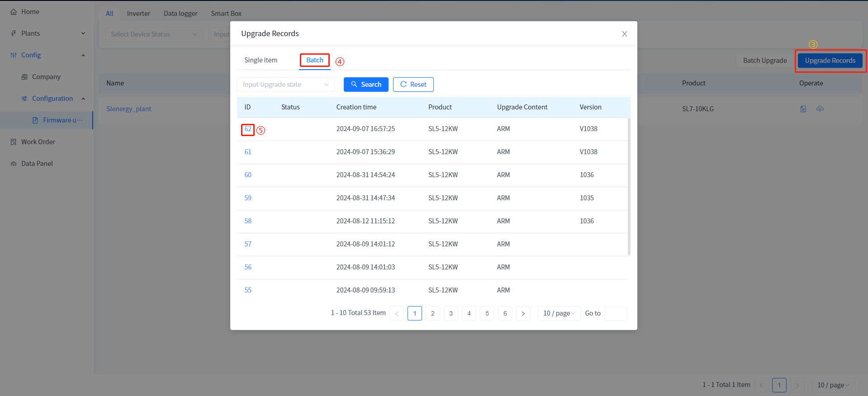Close the Upgrade Records dialog
The height and width of the screenshot is (396, 868).
(624, 34)
